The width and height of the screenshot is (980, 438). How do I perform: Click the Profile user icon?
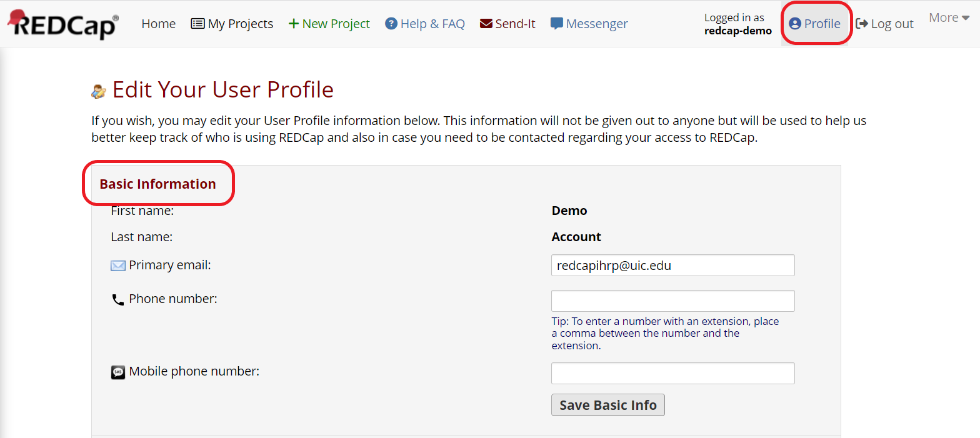click(795, 24)
